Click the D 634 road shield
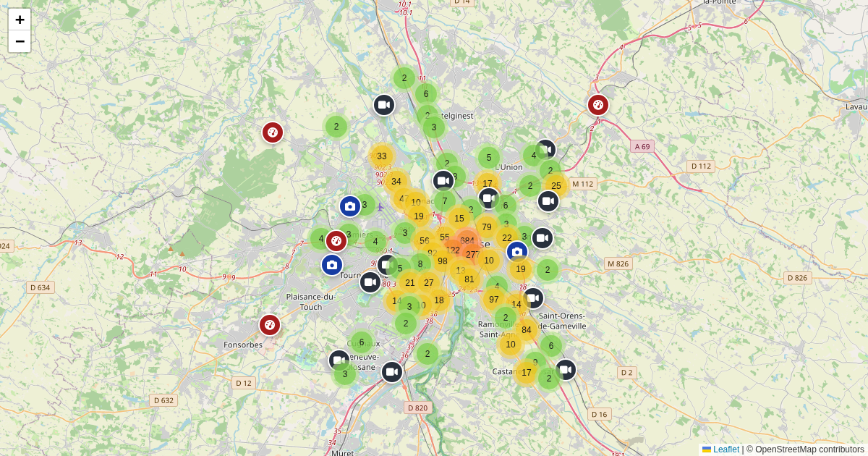 click(41, 287)
